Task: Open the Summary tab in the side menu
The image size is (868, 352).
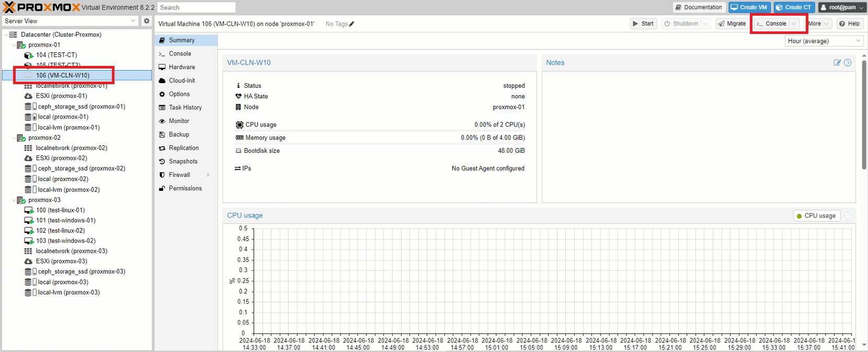Action: coord(186,40)
